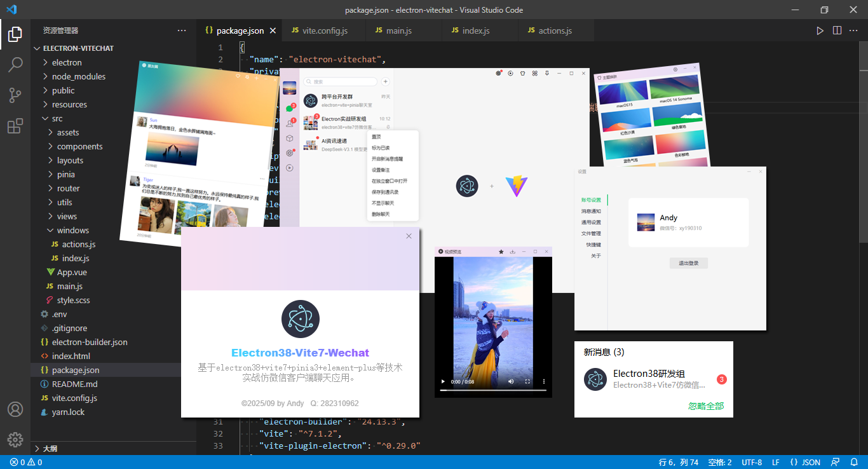Open the Search view in activity bar

pyautogui.click(x=15, y=64)
